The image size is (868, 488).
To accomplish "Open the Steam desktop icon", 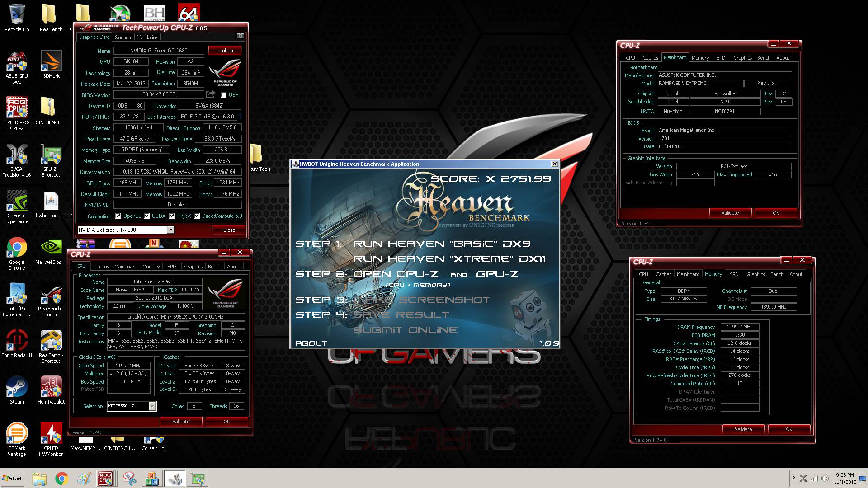I will (x=17, y=390).
